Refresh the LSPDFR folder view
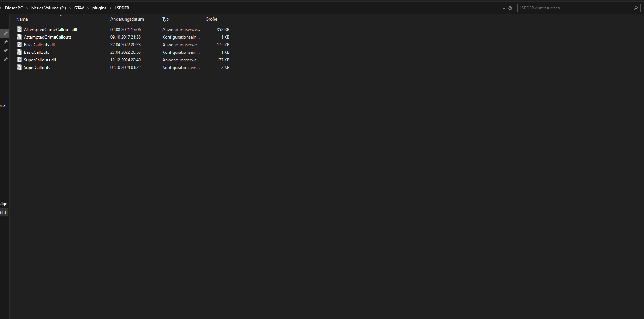The height and width of the screenshot is (319, 644). 510,8
